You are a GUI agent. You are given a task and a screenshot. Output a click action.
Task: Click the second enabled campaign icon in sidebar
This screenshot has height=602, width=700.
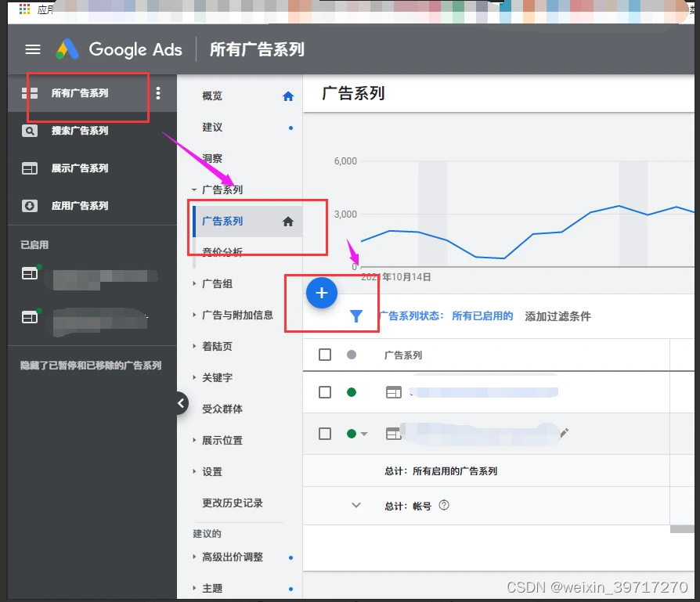coord(31,316)
